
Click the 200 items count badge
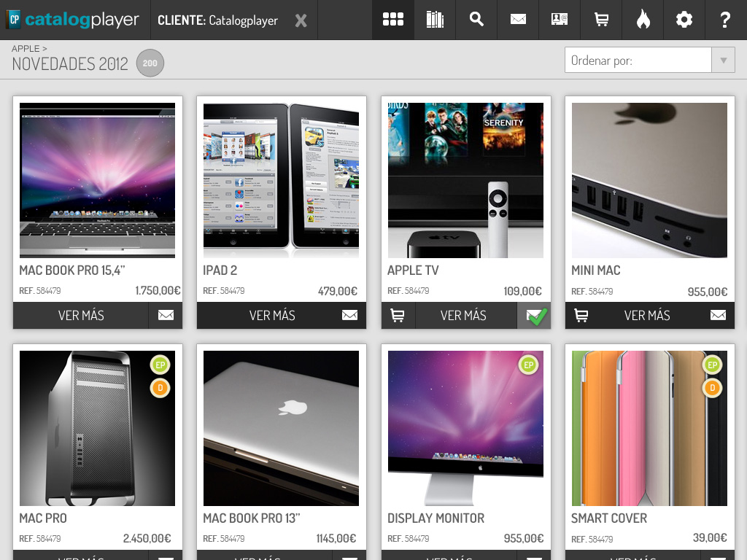click(150, 63)
